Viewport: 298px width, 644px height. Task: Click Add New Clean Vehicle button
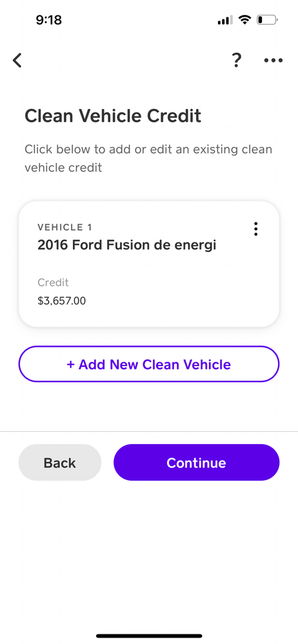[149, 364]
